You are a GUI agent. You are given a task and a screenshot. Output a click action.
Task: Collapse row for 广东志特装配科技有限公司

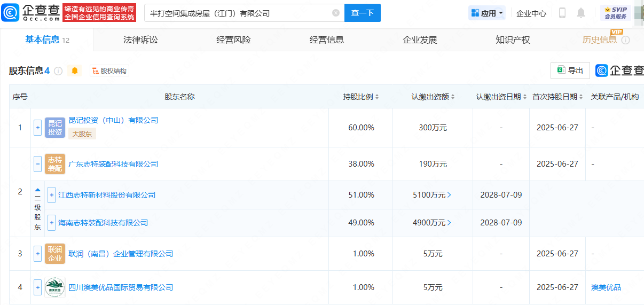coord(37,164)
